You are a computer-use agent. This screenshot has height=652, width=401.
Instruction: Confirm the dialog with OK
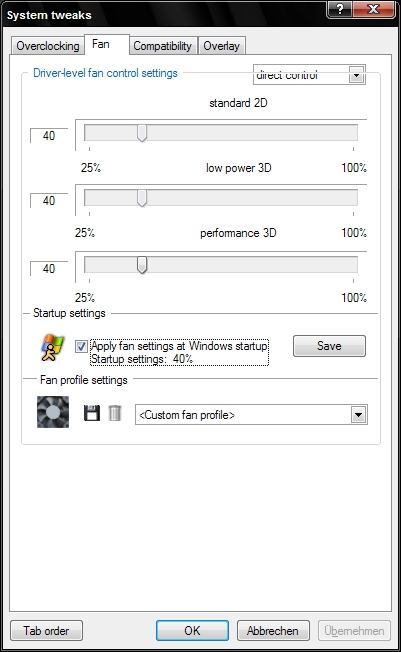(192, 631)
